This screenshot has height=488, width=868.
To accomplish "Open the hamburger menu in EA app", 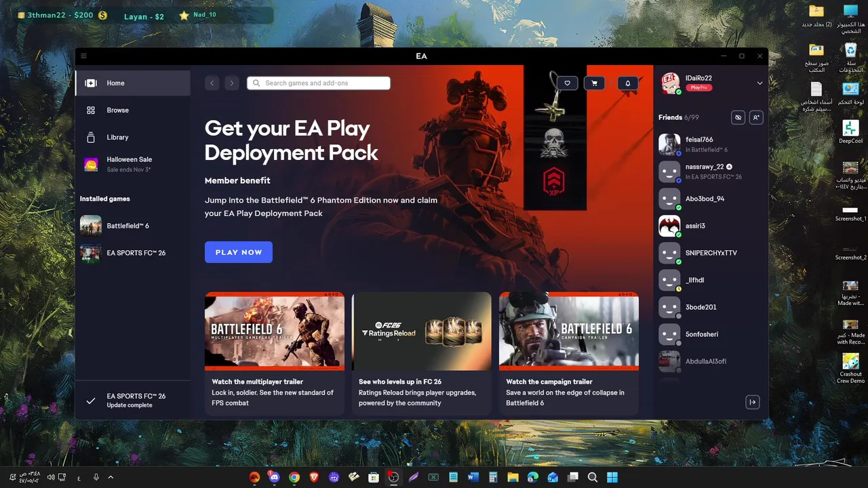I will click(83, 56).
